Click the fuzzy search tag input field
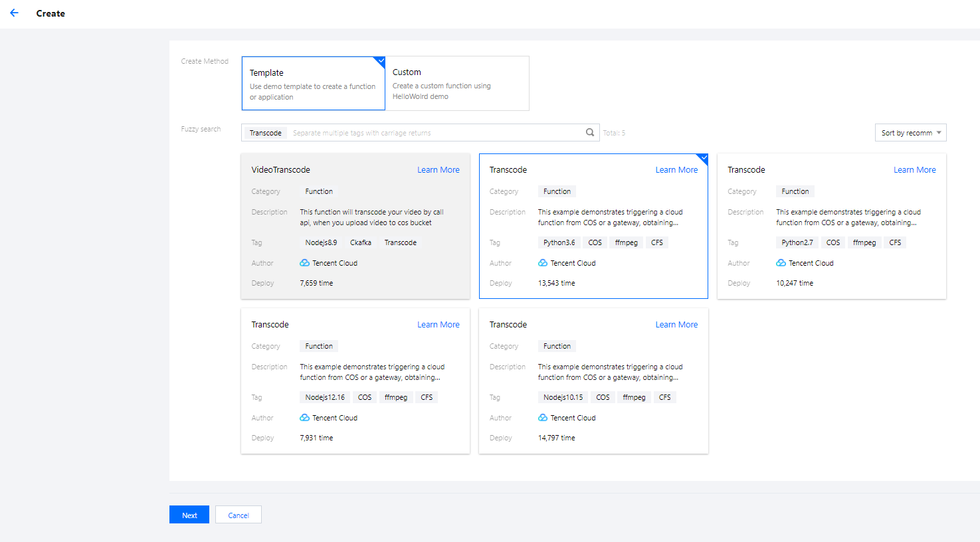The height and width of the screenshot is (542, 980). pyautogui.click(x=432, y=133)
